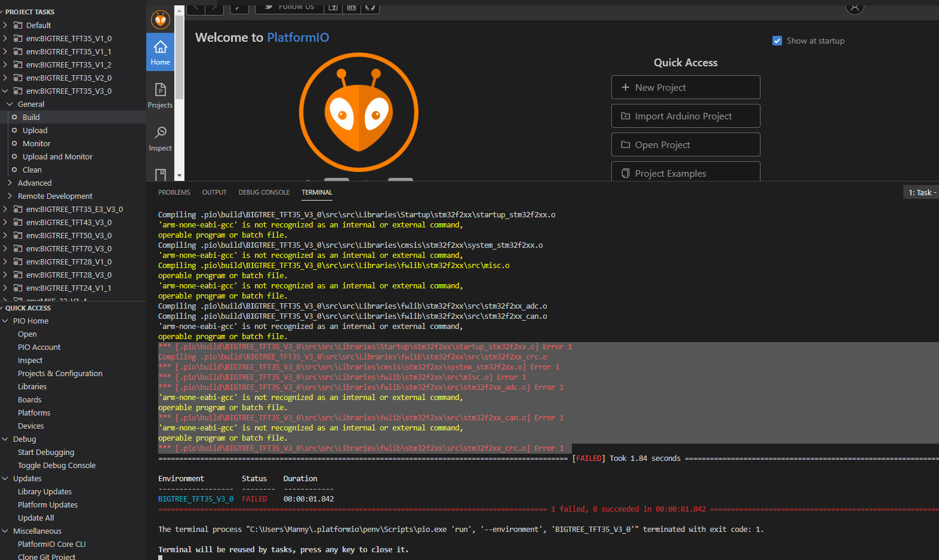Click BIGTREE_TFT35_V3_0 in terminal summary
This screenshot has width=939, height=560.
point(196,499)
